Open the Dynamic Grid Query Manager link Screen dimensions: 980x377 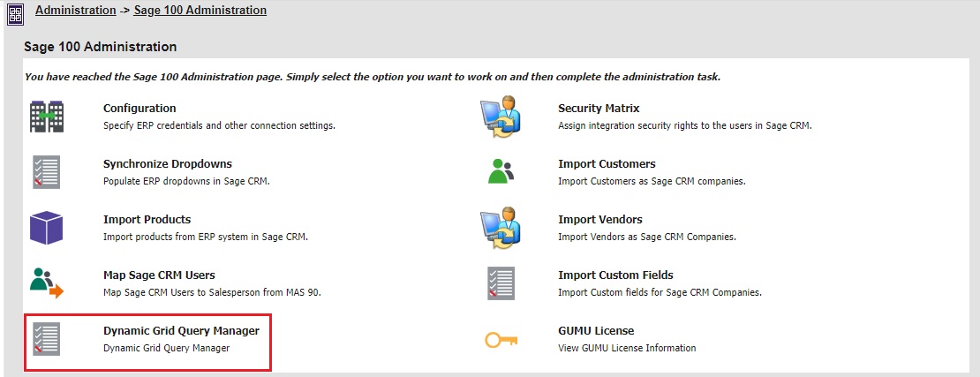(x=181, y=331)
